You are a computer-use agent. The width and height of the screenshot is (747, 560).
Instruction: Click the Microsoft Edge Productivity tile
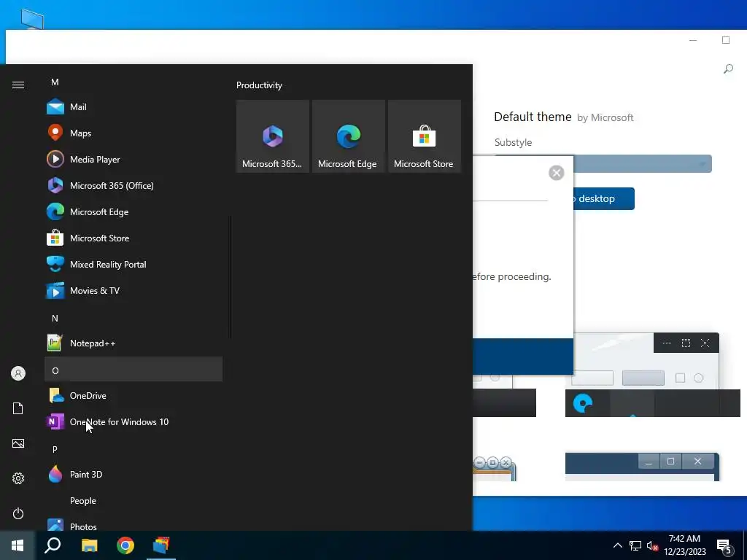348,136
